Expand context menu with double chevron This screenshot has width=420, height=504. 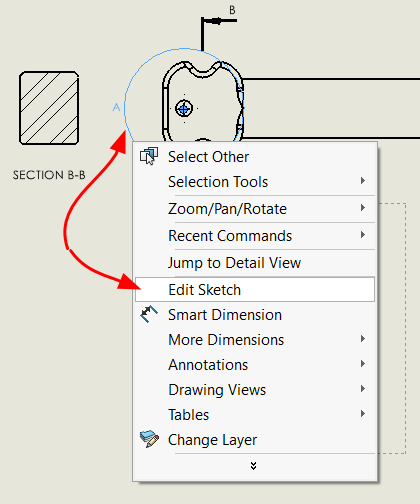click(x=253, y=466)
